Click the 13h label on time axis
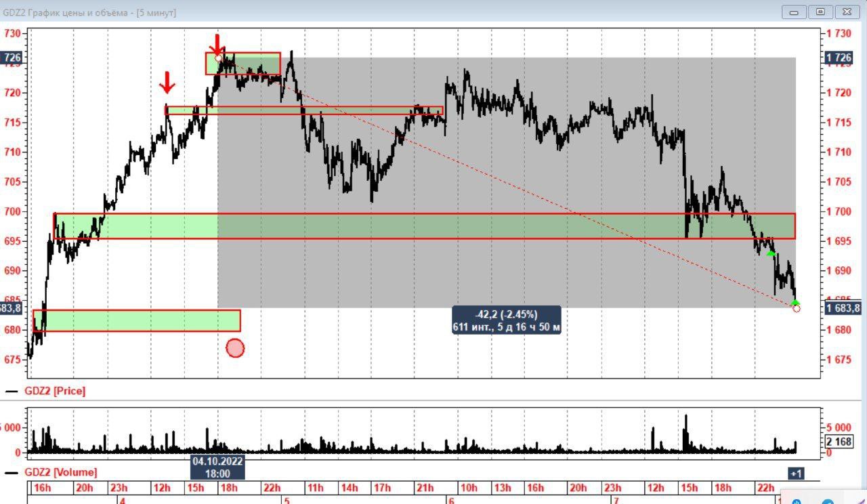 tap(502, 488)
